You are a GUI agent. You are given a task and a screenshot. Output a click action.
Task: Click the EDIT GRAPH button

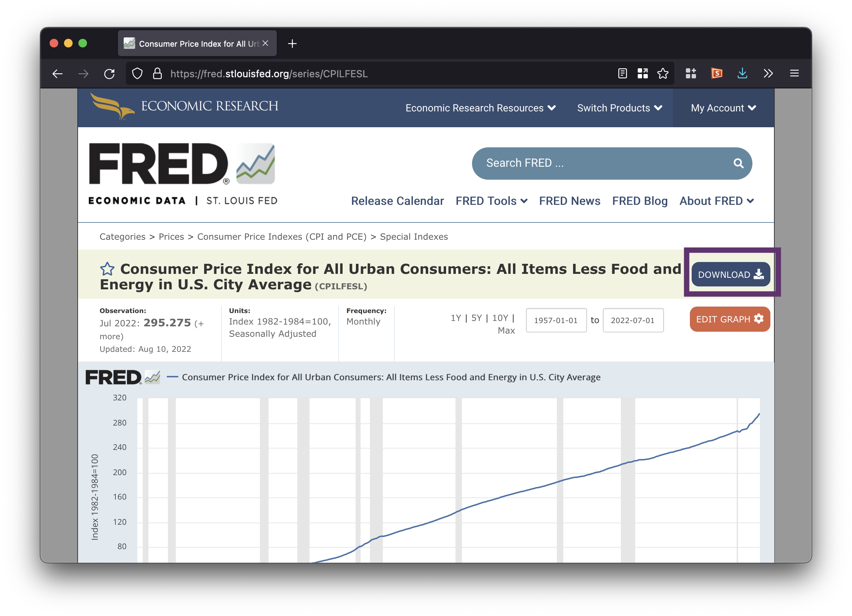[x=729, y=319]
